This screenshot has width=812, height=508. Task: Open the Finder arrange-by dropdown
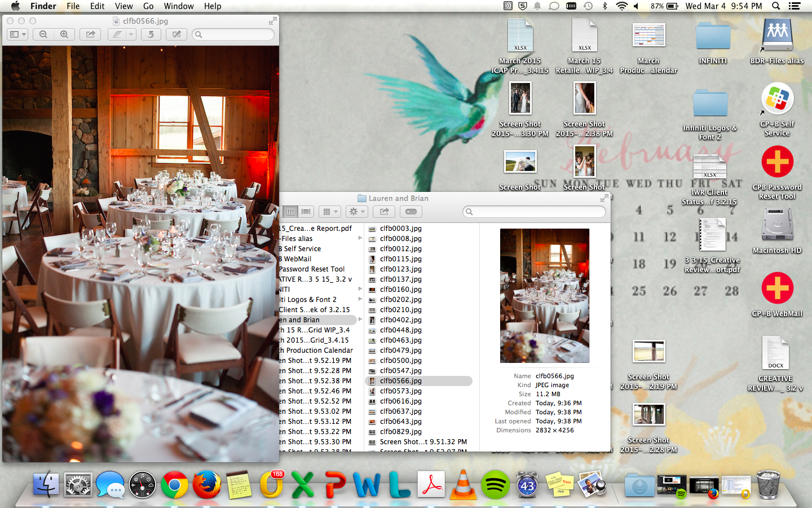coord(330,212)
